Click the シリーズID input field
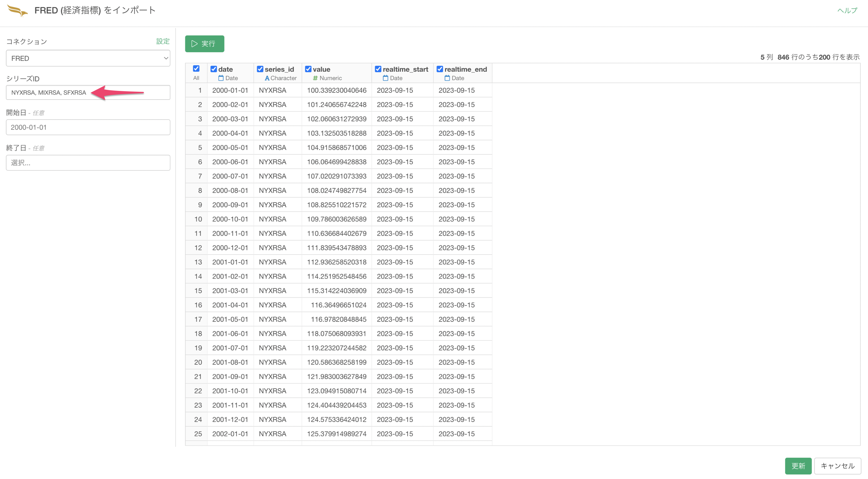The image size is (868, 479). tap(88, 92)
